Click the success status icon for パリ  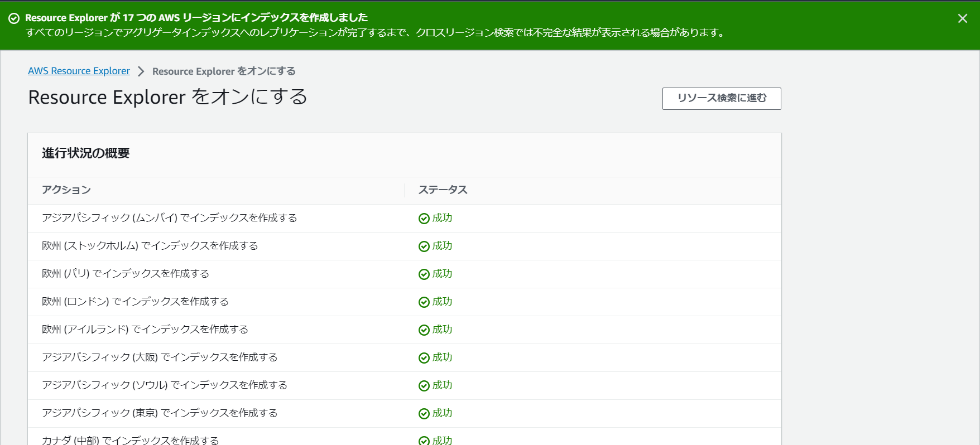[424, 274]
